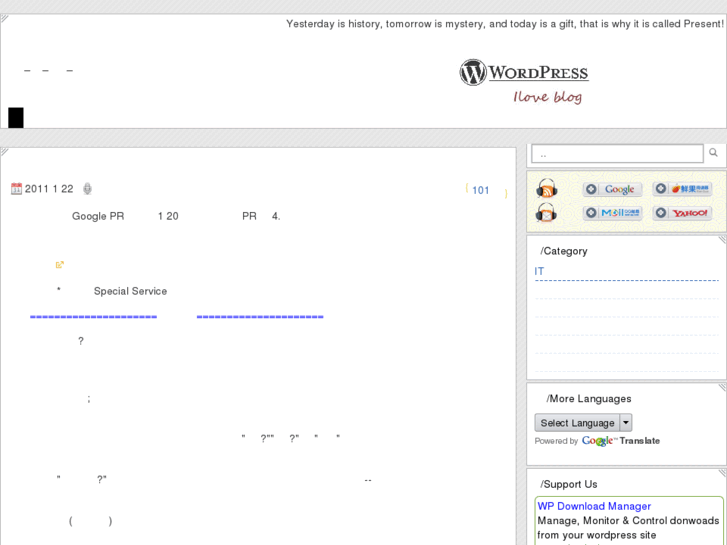727x545 pixels.
Task: Open the WP Download Manager ad link
Action: click(x=594, y=506)
